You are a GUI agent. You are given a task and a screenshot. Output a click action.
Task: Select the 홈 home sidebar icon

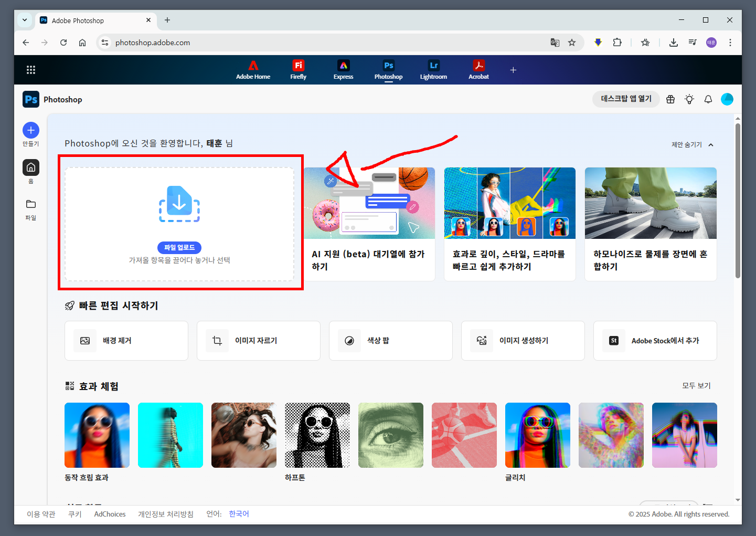pos(31,167)
